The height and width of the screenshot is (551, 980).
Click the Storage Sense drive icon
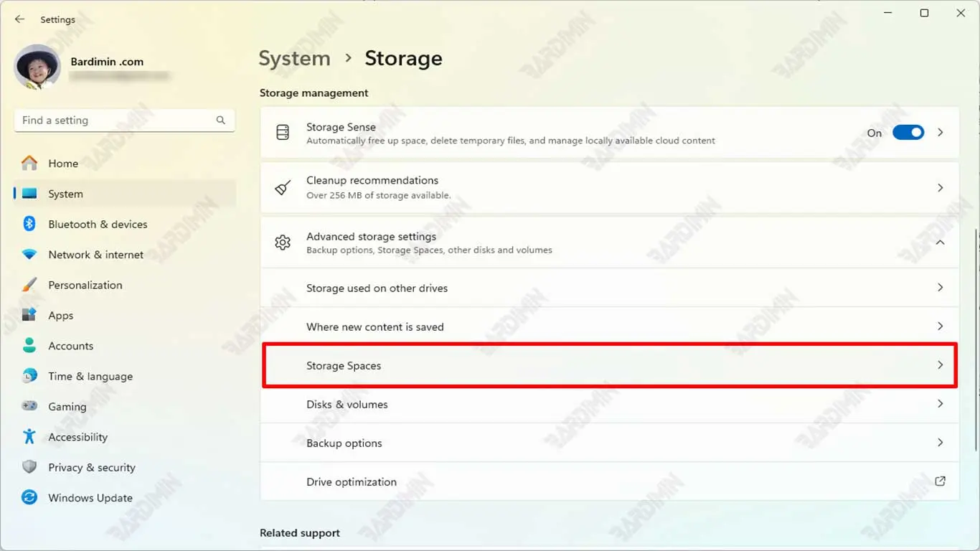(283, 133)
